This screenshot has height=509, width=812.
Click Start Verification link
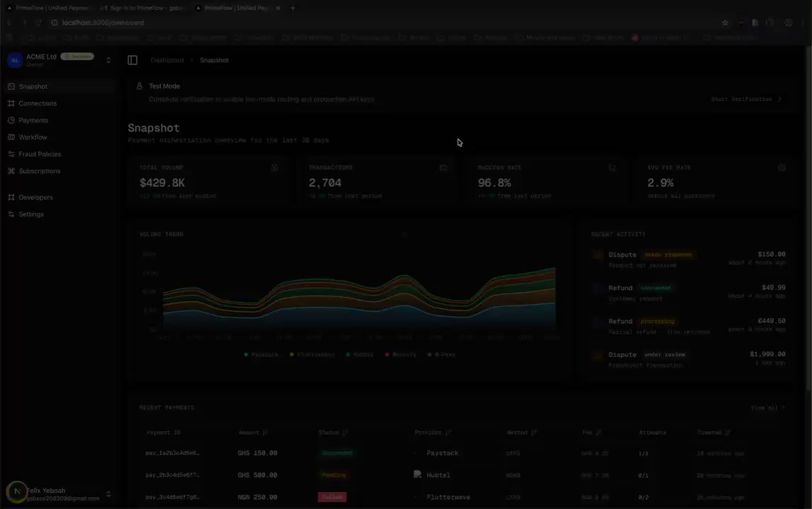(x=746, y=99)
